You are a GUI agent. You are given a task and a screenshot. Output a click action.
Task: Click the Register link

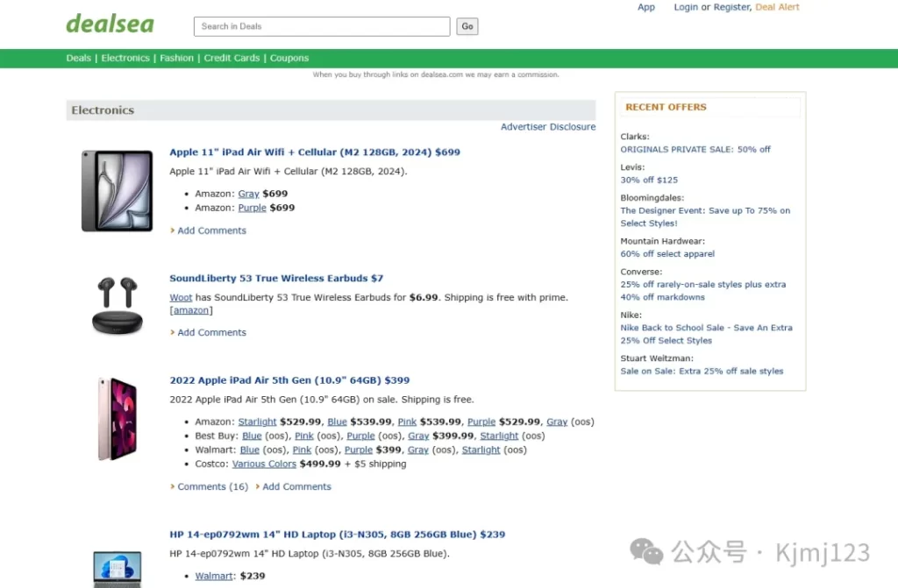(x=731, y=7)
